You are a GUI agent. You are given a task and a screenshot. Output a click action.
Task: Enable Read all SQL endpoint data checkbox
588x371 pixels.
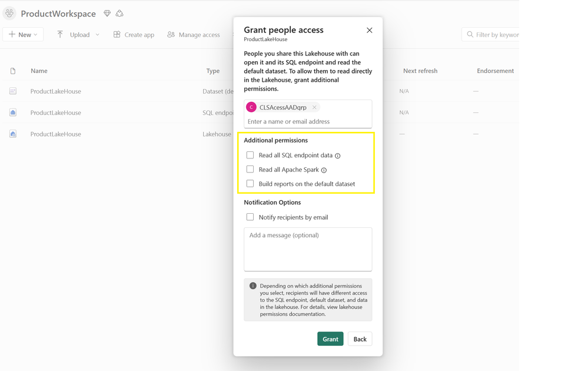[250, 155]
